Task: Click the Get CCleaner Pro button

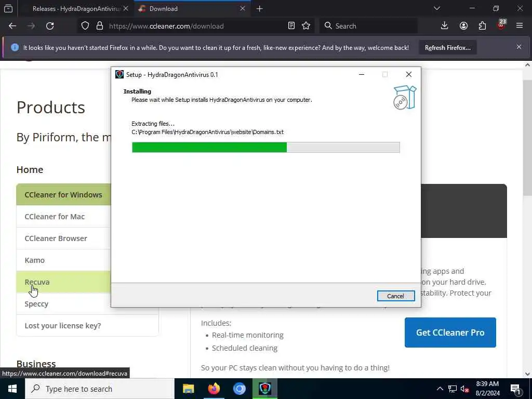Action: click(450, 332)
